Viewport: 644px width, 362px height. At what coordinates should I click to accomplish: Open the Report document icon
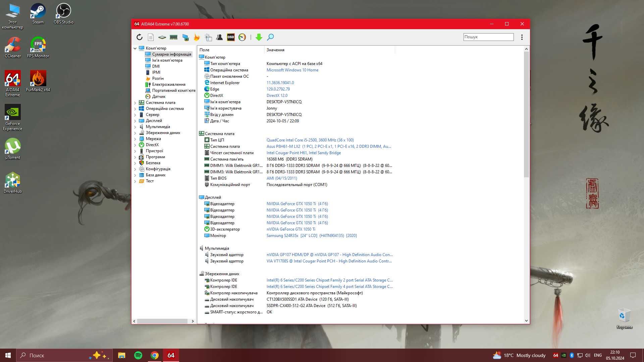point(151,37)
